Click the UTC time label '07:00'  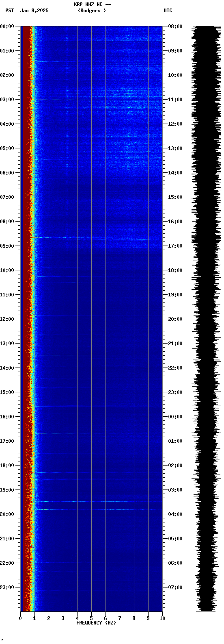click(175, 587)
